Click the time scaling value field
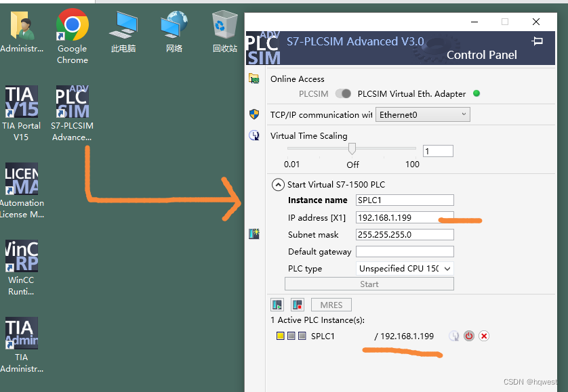Image resolution: width=568 pixels, height=392 pixels. (438, 151)
